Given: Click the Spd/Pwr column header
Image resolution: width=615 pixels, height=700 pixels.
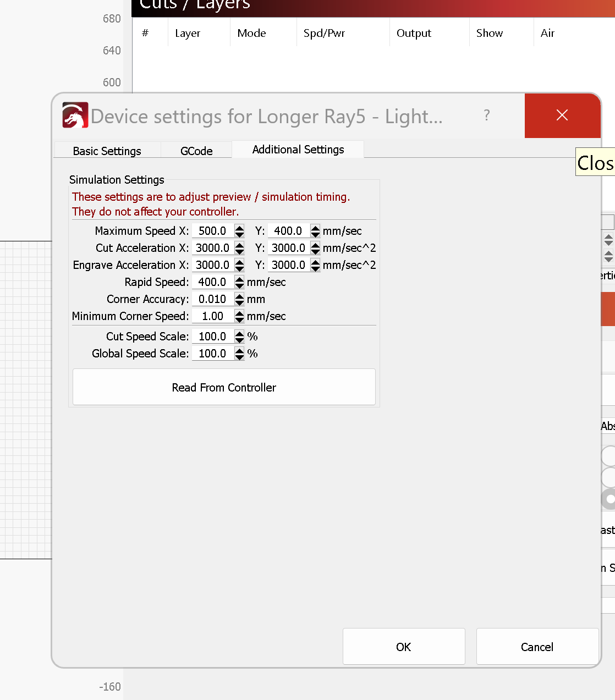Looking at the screenshot, I should pyautogui.click(x=343, y=33).
